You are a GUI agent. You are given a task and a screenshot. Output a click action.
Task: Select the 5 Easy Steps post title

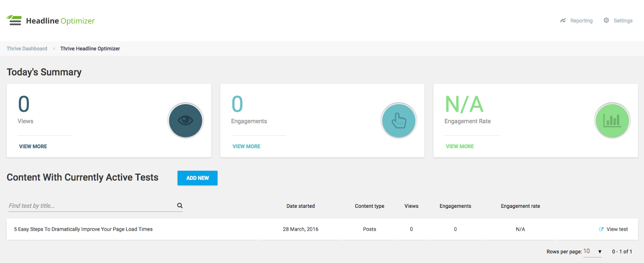[x=83, y=229]
